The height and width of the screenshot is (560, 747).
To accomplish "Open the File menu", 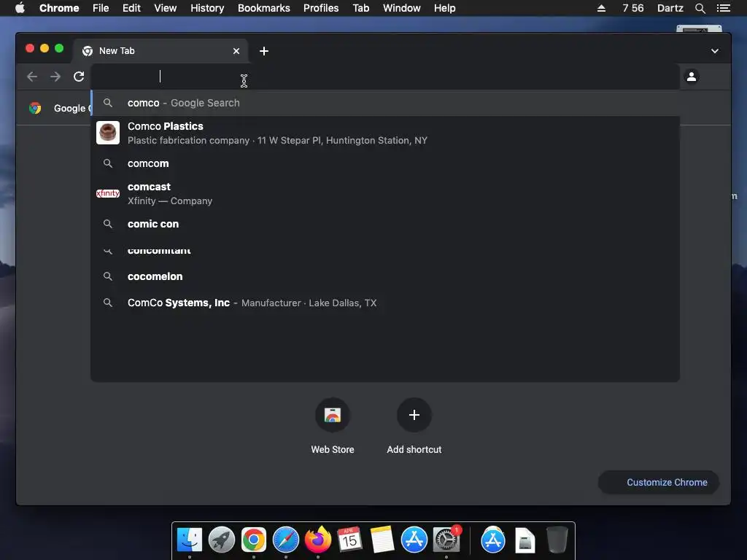I will click(x=101, y=8).
